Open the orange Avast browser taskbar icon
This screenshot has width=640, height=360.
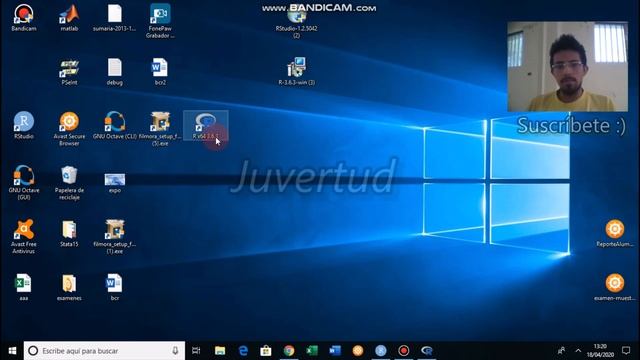358,351
